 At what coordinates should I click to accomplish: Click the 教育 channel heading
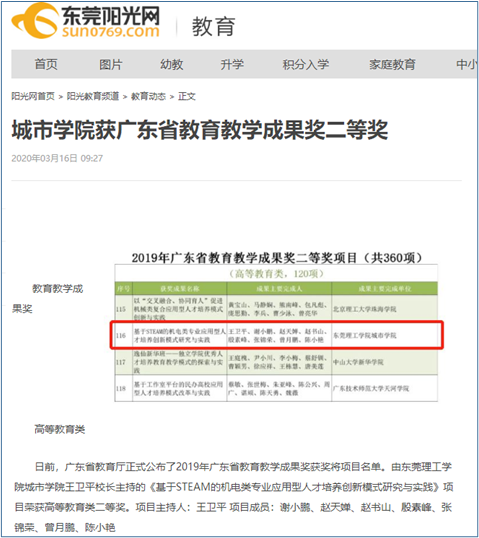point(213,26)
